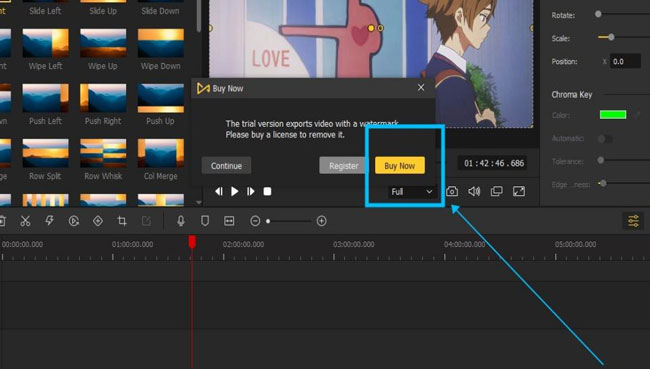Adjust the Tolerance slider handle
This screenshot has width=650, height=369.
[x=601, y=160]
